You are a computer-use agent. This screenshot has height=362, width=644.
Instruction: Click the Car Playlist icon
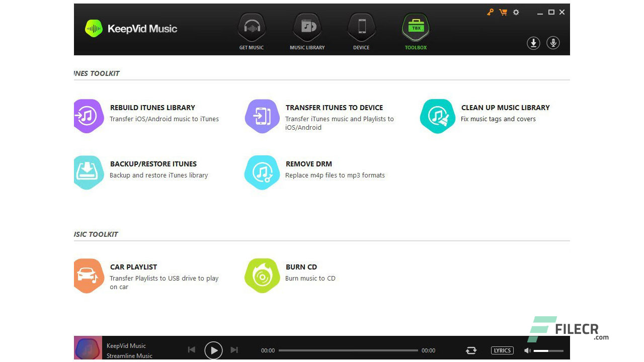89,276
